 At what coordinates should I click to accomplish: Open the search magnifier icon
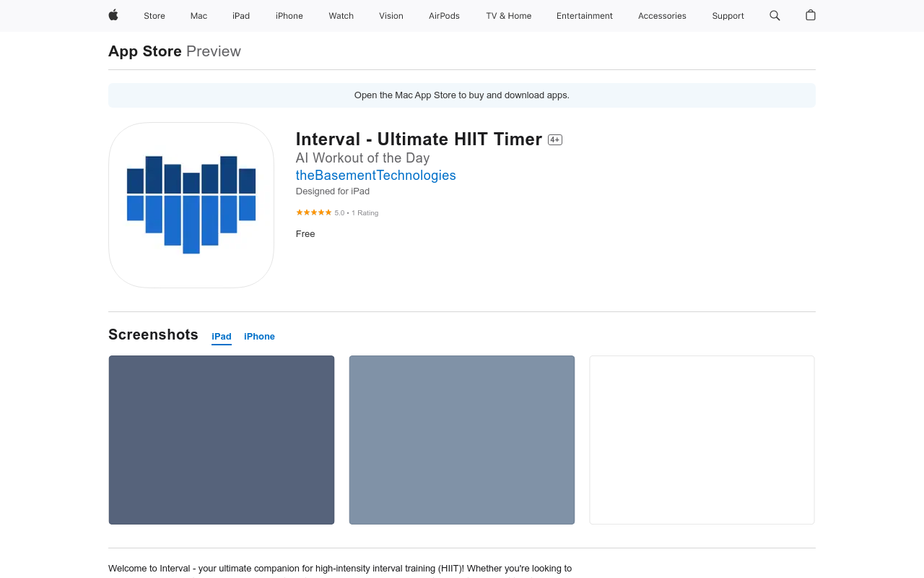[x=775, y=15]
